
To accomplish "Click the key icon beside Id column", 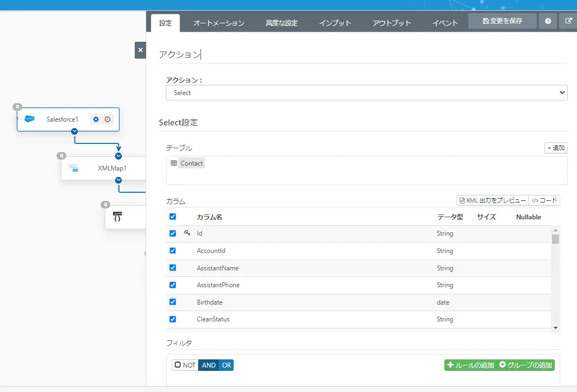I will click(x=187, y=233).
